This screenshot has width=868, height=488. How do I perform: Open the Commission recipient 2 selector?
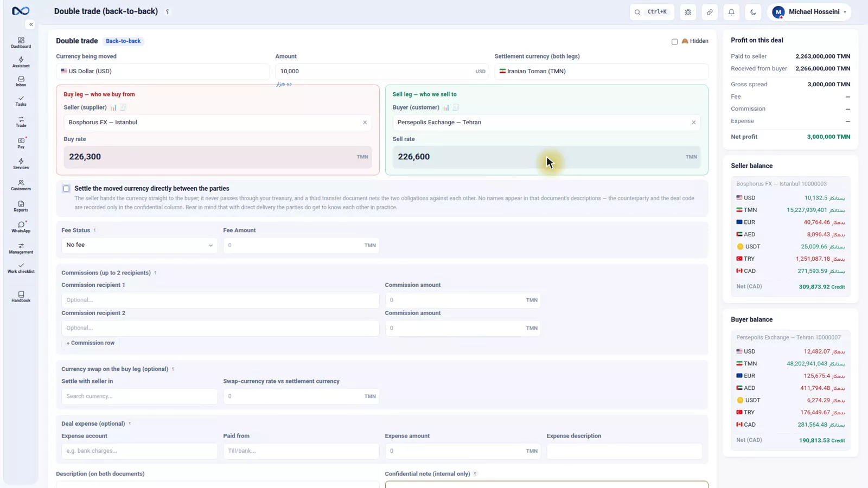point(220,328)
